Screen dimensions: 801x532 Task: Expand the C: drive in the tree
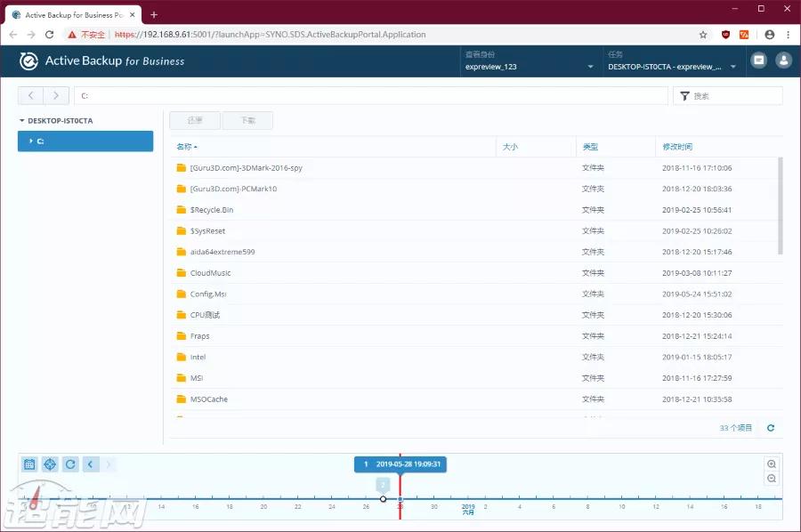pyautogui.click(x=30, y=141)
